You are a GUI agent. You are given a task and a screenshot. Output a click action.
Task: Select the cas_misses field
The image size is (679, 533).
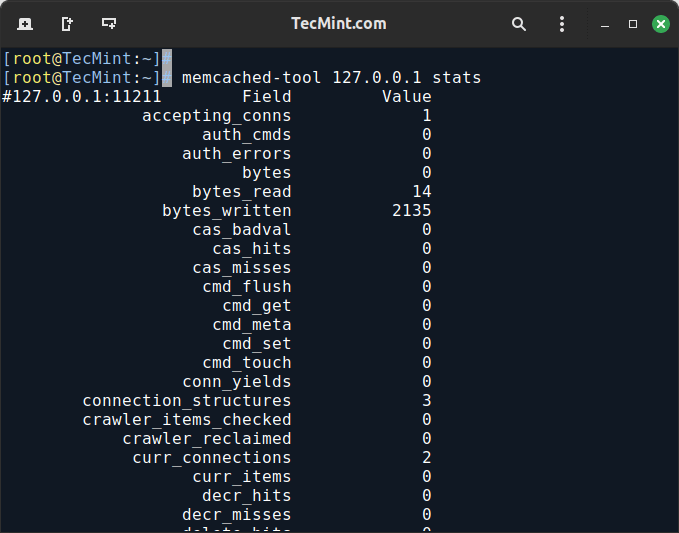click(242, 268)
